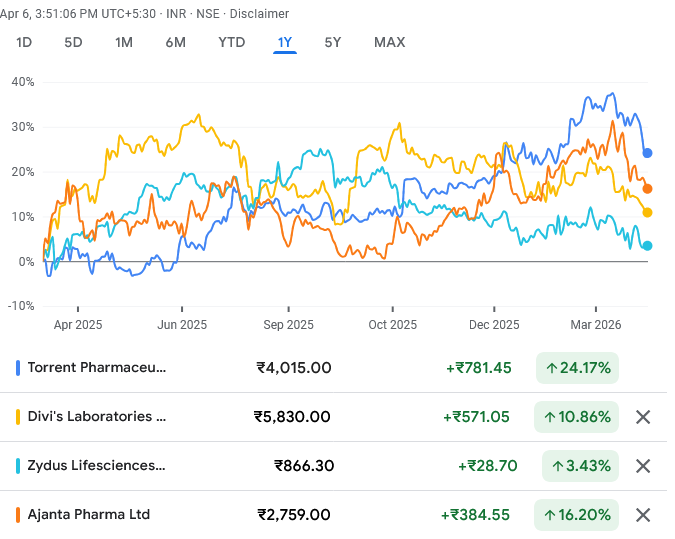Click the 10% y-axis label

point(23,217)
